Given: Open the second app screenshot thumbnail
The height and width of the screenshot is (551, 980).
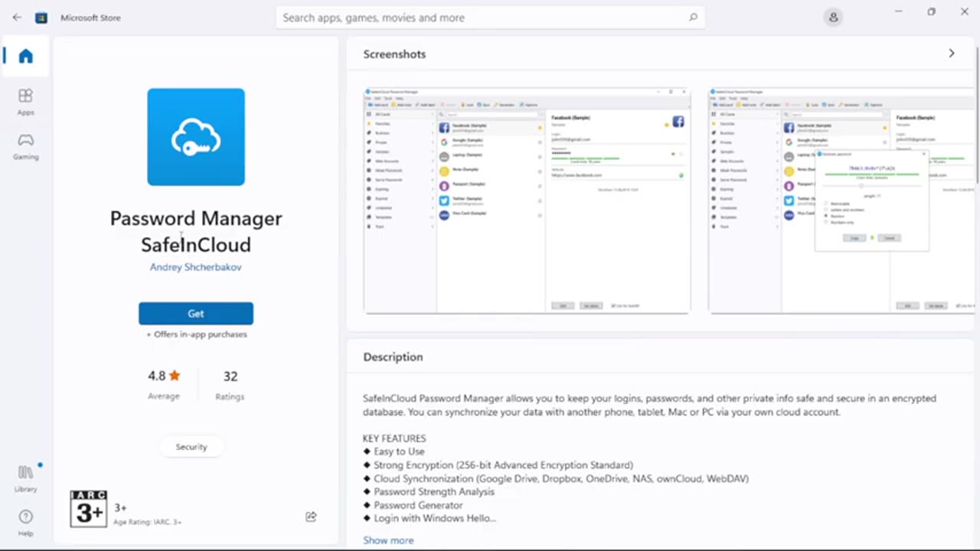Looking at the screenshot, I should (841, 201).
